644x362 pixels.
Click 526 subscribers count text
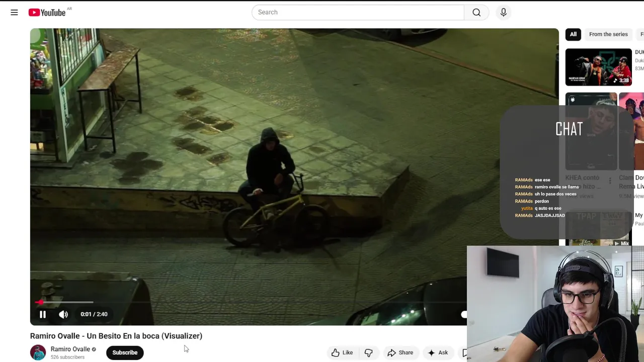pos(67,357)
